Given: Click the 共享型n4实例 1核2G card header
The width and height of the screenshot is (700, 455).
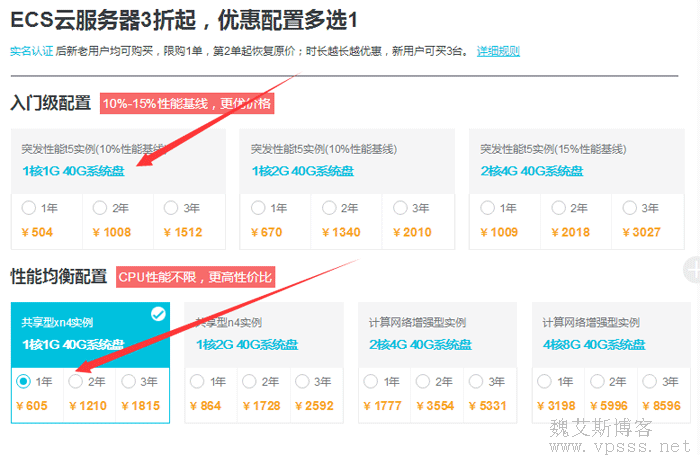Looking at the screenshot, I should tap(263, 335).
